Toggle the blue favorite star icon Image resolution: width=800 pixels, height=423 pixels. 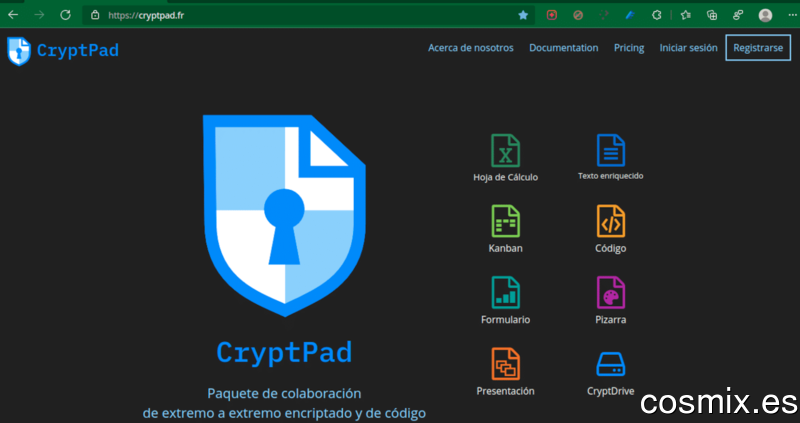(x=523, y=15)
